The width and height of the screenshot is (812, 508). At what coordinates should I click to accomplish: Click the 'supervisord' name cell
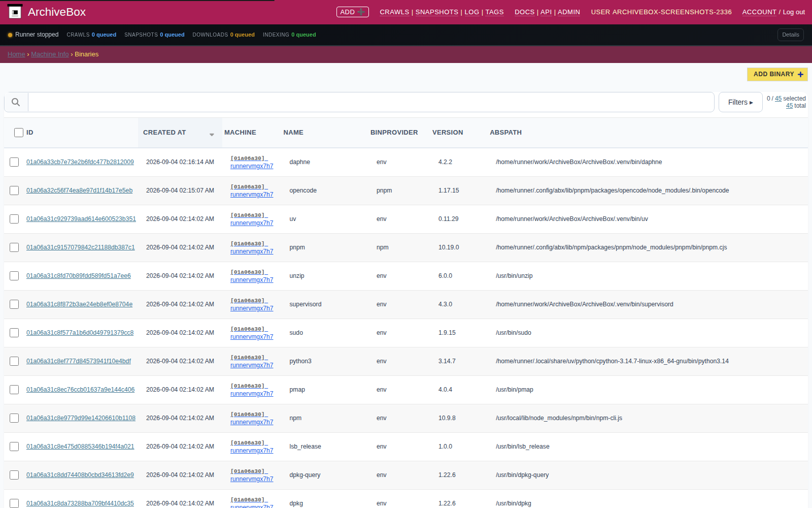(305, 304)
